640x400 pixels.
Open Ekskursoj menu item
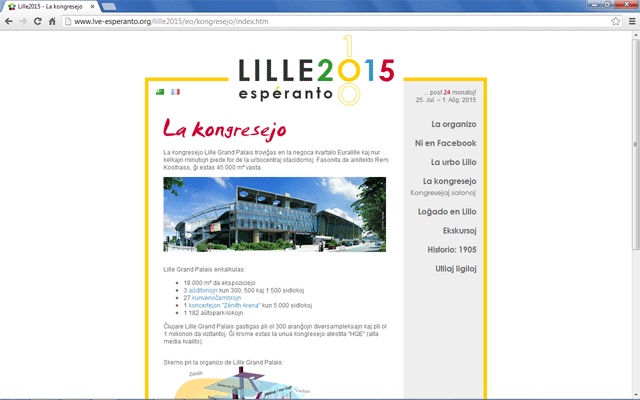[460, 231]
